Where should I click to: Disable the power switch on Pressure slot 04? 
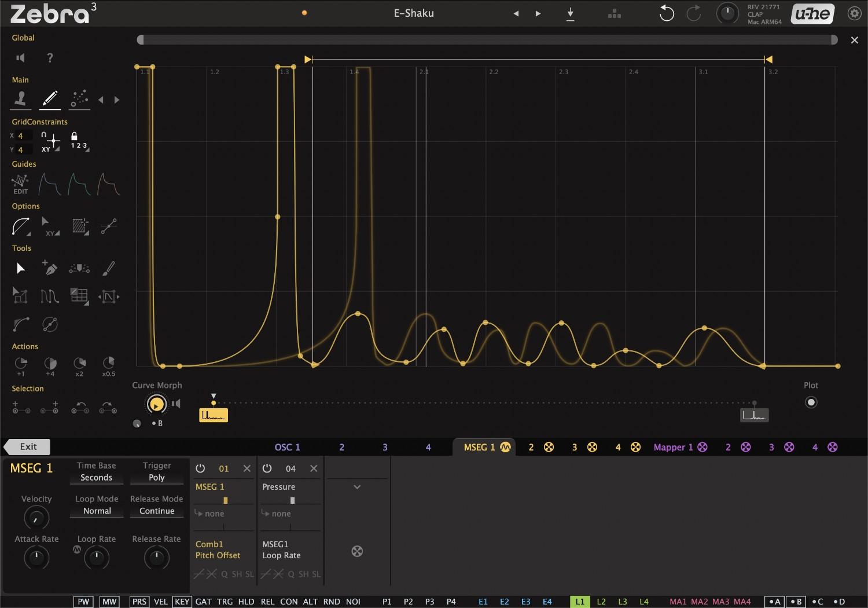(x=267, y=468)
